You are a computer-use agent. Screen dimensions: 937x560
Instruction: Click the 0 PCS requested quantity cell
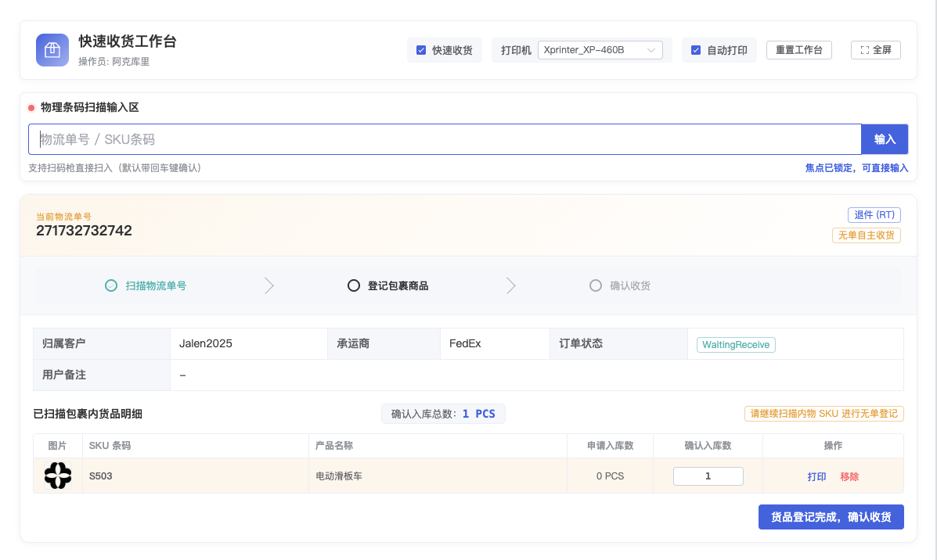point(610,476)
